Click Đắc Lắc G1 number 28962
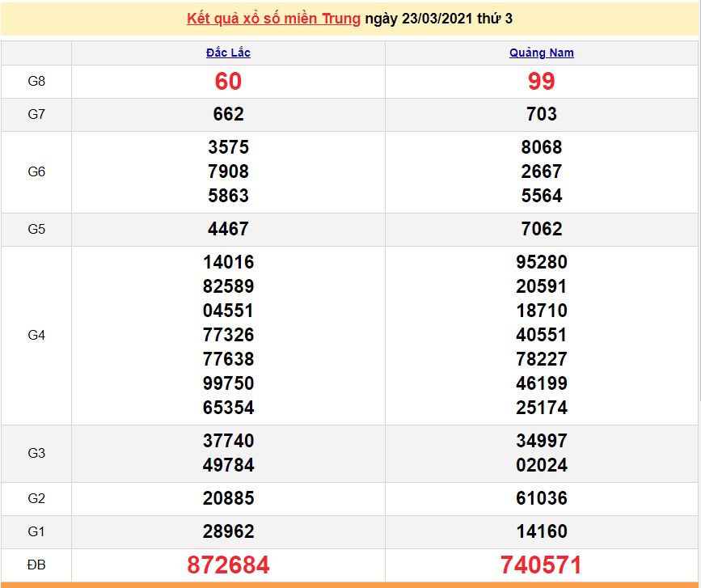Screen dimensions: 701x588 click(x=228, y=531)
